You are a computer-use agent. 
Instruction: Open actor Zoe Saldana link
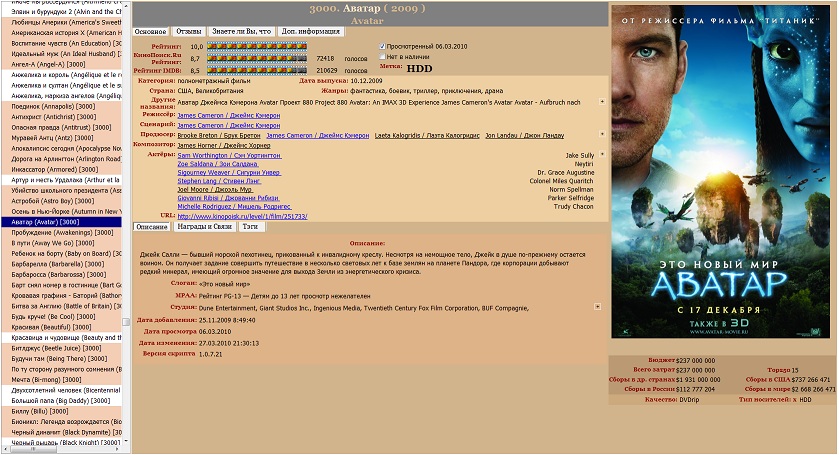point(218,164)
